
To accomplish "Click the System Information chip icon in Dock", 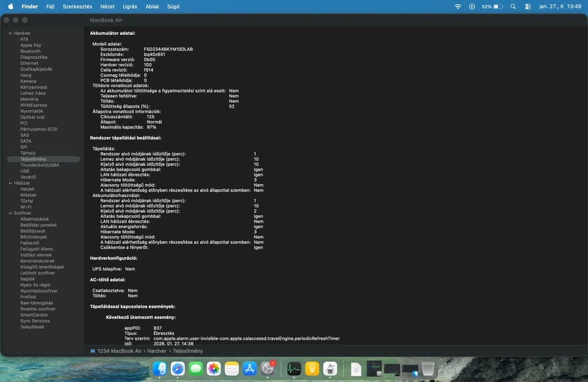I will 330,369.
